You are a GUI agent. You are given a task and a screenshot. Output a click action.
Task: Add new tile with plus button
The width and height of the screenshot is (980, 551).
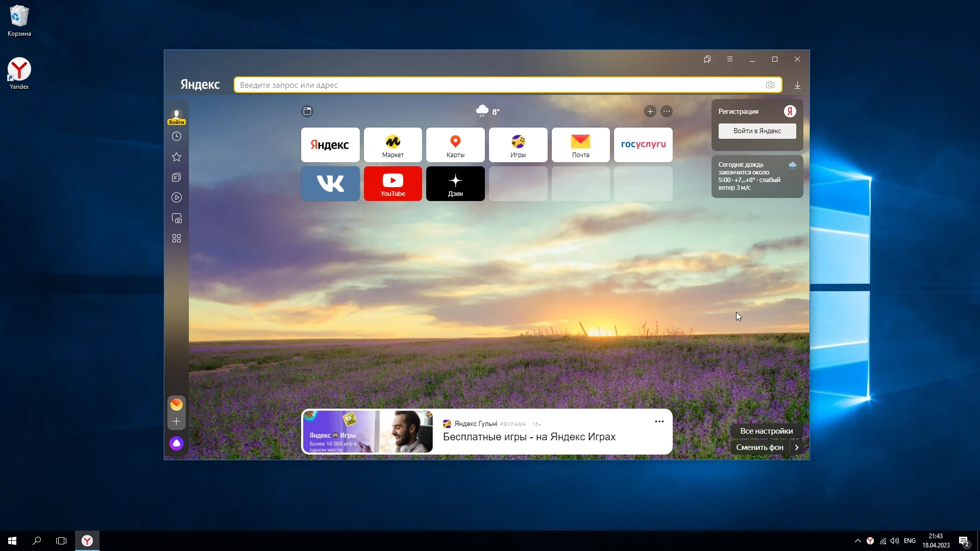tap(650, 111)
